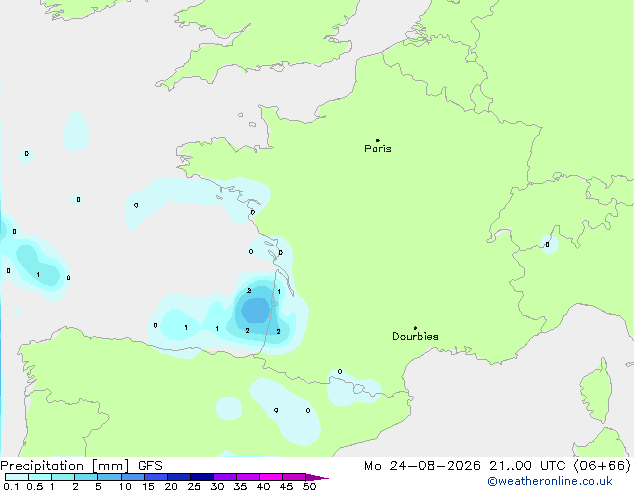Click the 'Paris' city label
The image size is (634, 490).
point(378,148)
